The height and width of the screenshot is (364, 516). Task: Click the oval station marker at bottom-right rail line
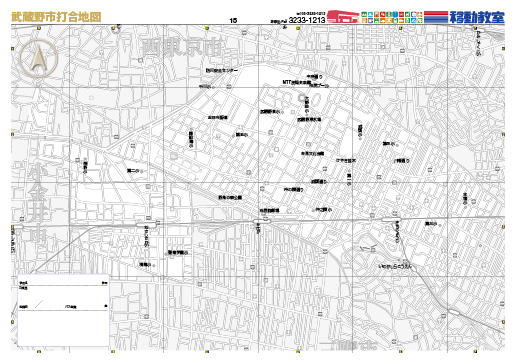453,312
